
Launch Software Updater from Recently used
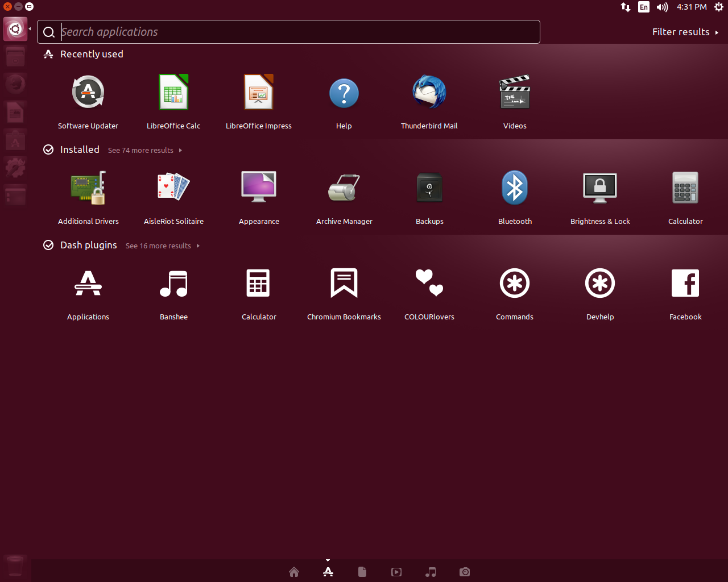tap(88, 101)
